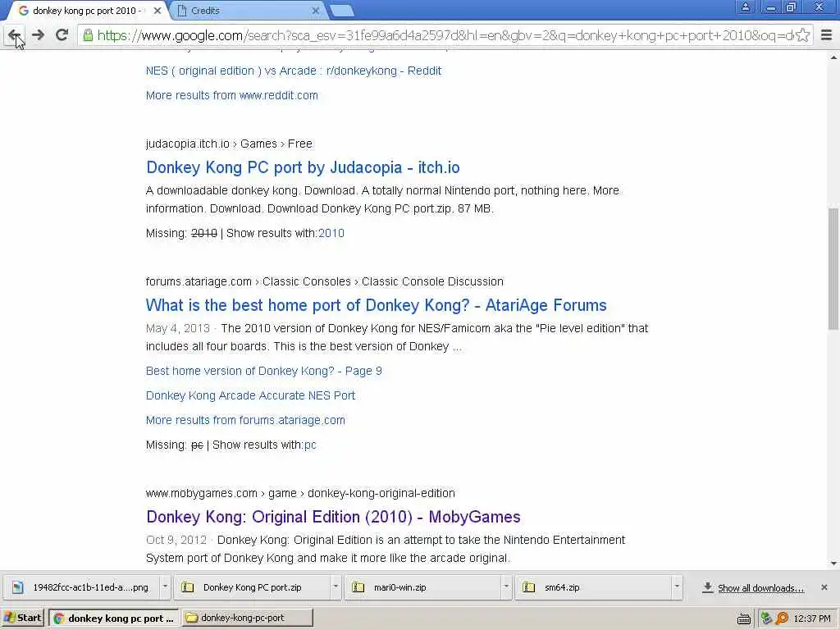Expand options arrow for mari0-win.zip
This screenshot has height=630, width=840.
click(505, 587)
